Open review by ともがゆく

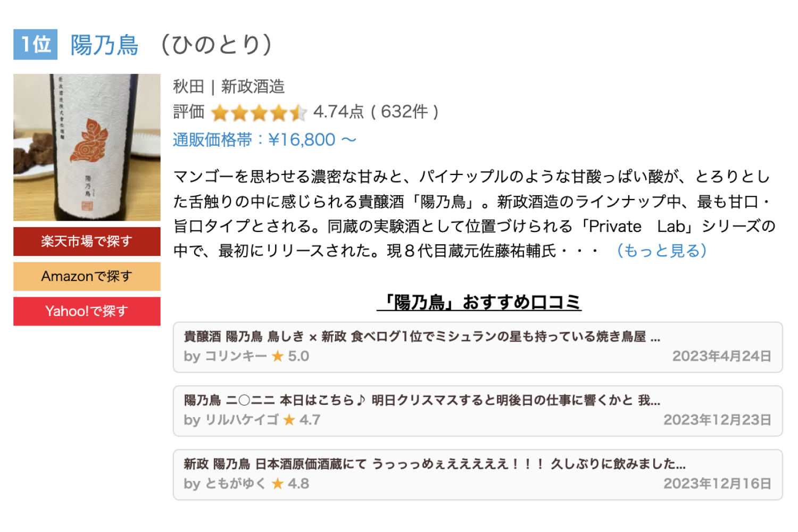[x=478, y=475]
